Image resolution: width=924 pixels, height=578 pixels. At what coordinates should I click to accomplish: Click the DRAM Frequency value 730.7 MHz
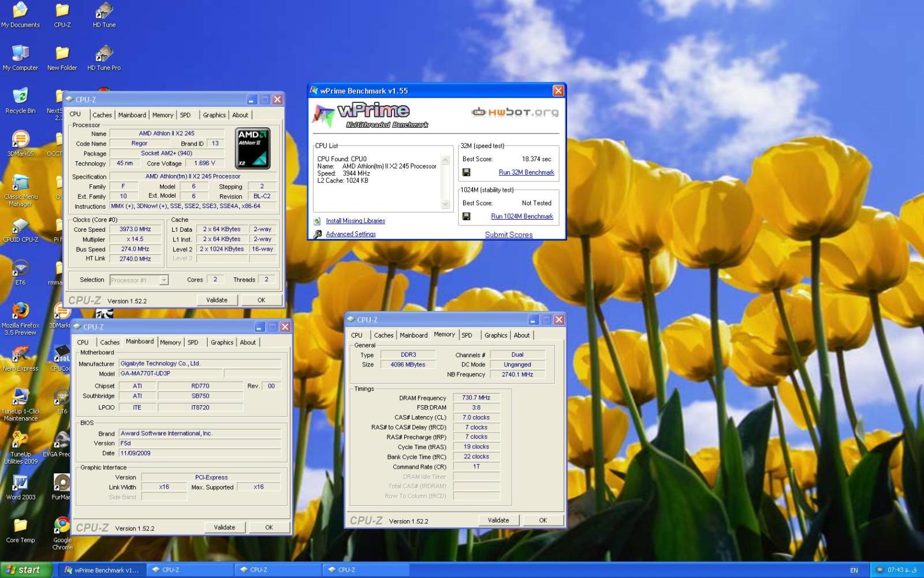[476, 398]
